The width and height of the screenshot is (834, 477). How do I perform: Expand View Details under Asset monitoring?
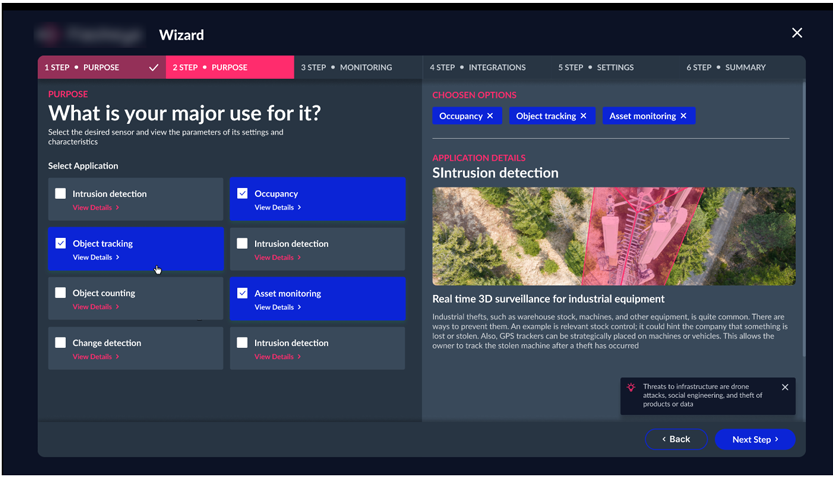pyautogui.click(x=277, y=308)
